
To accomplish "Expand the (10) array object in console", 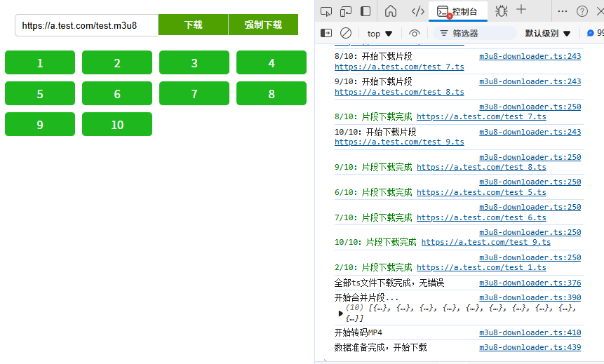I will pos(340,314).
